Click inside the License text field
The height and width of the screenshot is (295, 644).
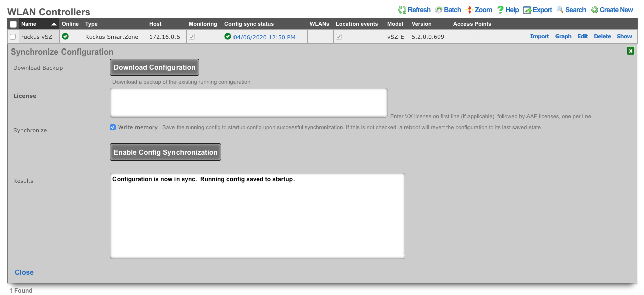pyautogui.click(x=249, y=103)
